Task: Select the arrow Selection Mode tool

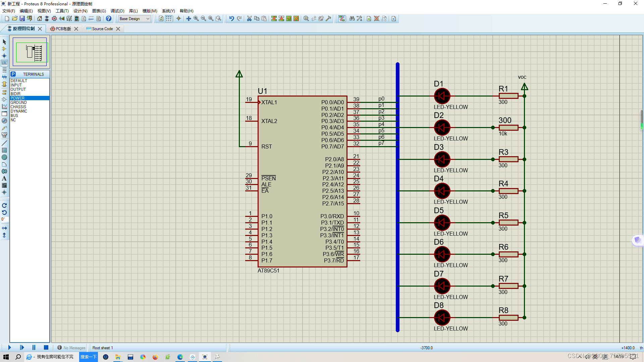Action: [x=4, y=42]
